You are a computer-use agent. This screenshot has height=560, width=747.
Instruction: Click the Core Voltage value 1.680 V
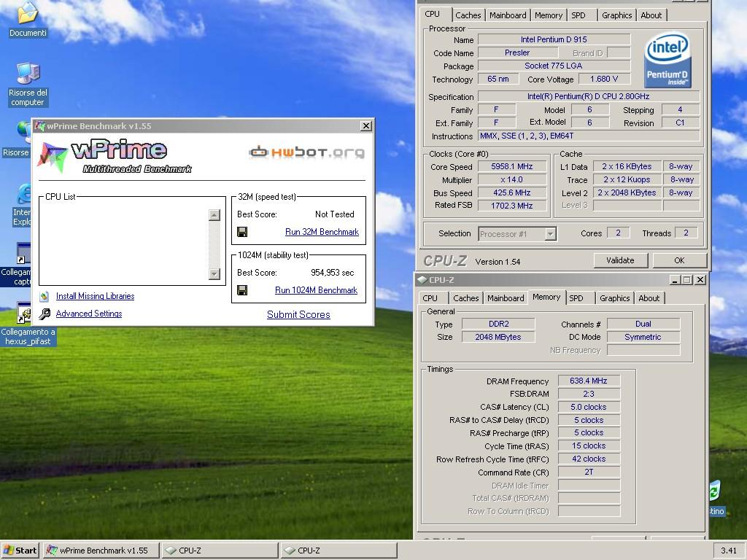[x=603, y=79]
